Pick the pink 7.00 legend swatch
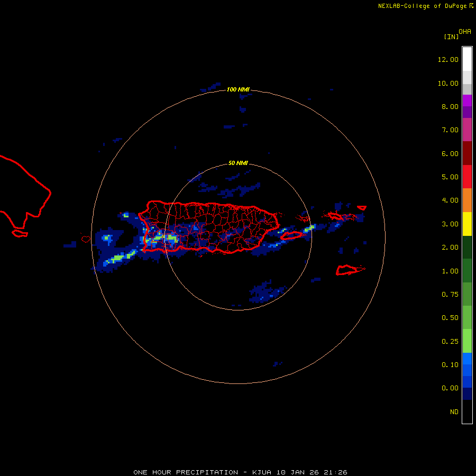Screen dimensions: 476x476 467,130
